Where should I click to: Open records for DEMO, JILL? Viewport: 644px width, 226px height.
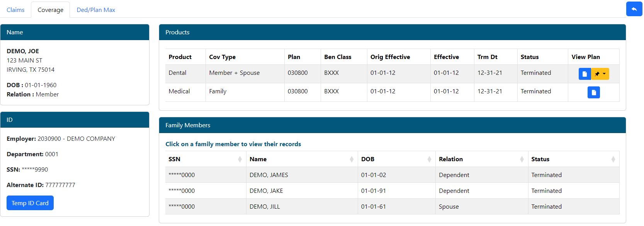pos(392,206)
